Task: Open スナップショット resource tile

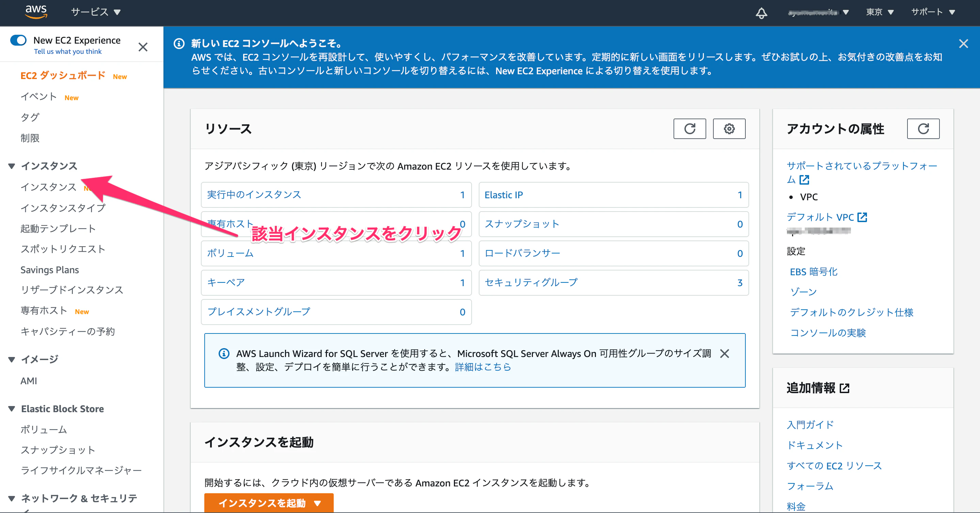Action: pyautogui.click(x=614, y=224)
